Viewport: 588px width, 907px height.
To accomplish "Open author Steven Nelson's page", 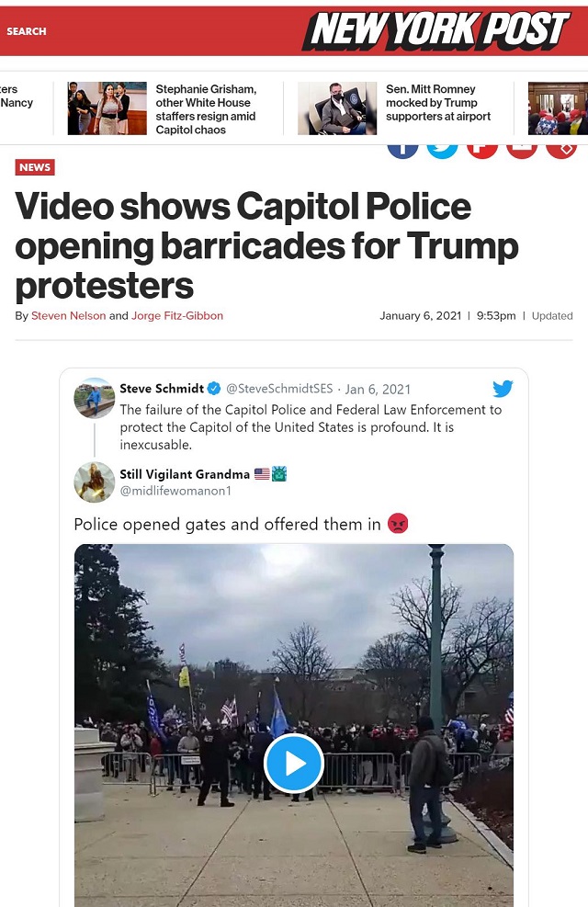I will pyautogui.click(x=68, y=316).
